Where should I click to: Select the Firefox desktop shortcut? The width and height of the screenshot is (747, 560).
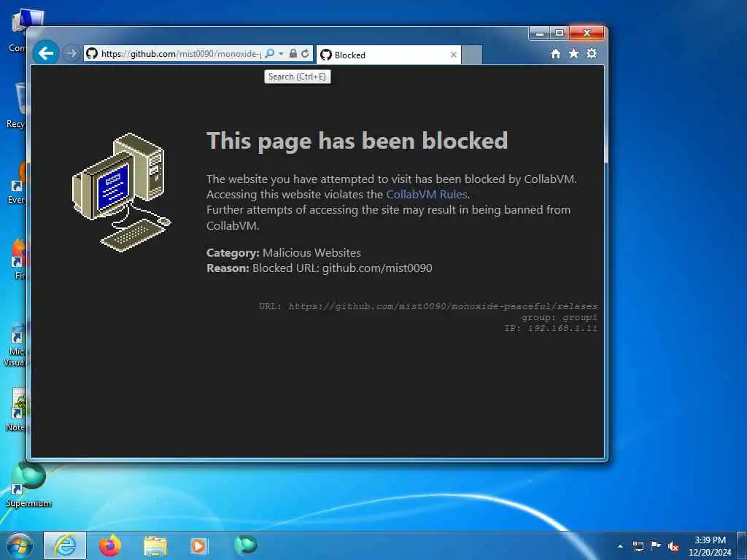18,260
